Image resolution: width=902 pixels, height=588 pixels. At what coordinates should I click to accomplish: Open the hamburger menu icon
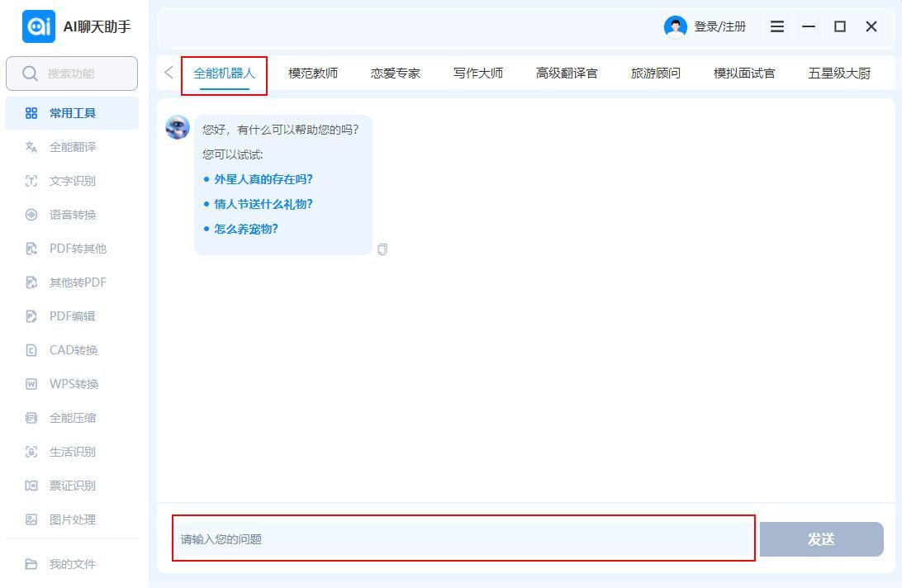(777, 26)
